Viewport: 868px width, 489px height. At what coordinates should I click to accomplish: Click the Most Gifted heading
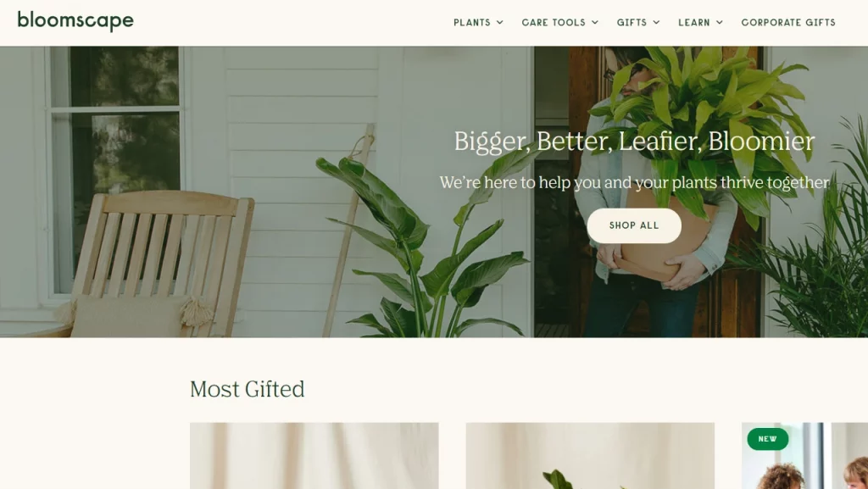(247, 389)
